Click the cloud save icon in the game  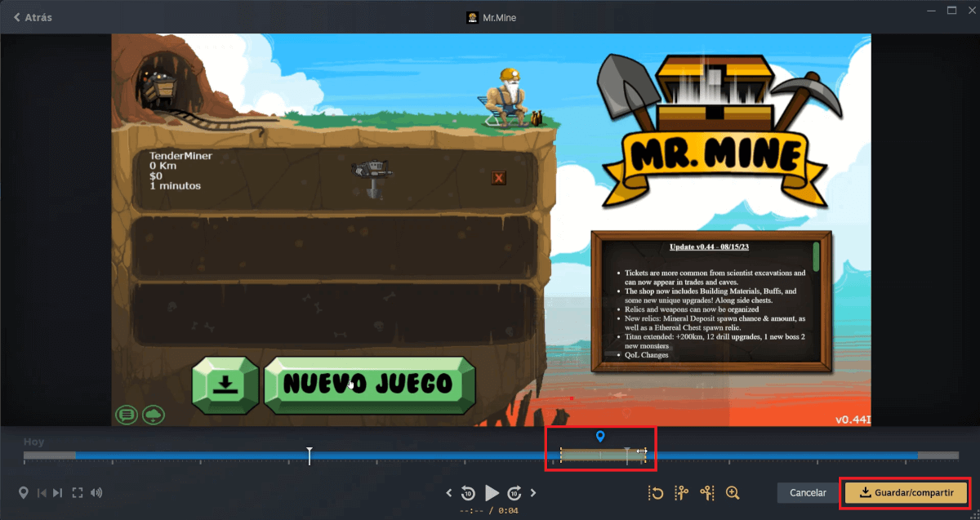click(154, 415)
